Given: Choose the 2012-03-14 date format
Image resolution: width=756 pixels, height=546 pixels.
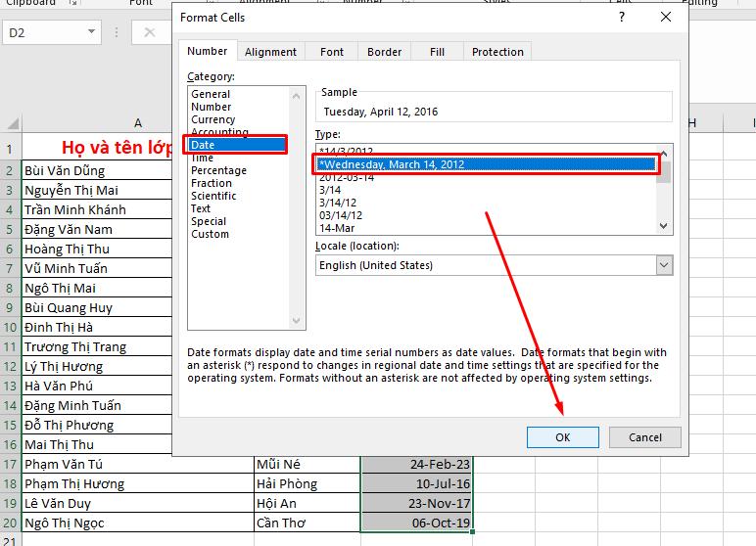Looking at the screenshot, I should [346, 177].
